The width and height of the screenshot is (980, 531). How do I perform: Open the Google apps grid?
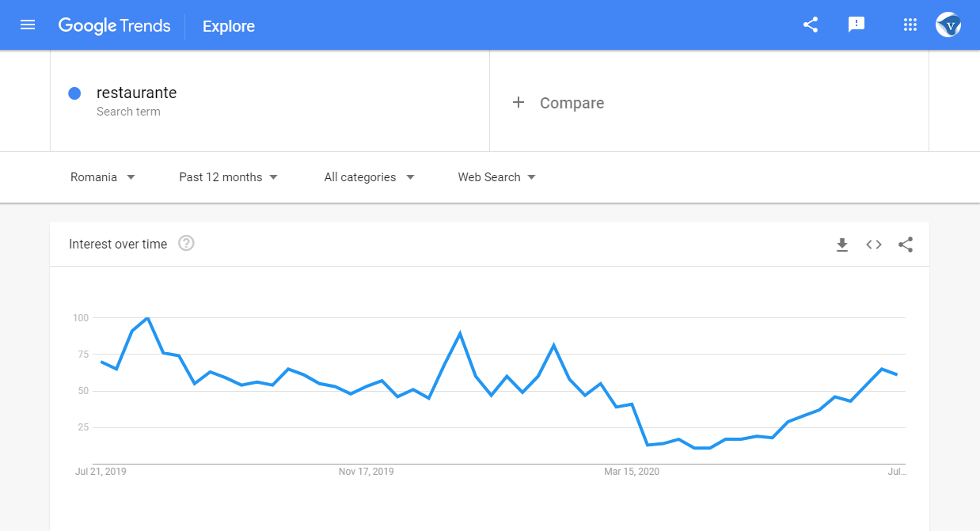coord(910,25)
